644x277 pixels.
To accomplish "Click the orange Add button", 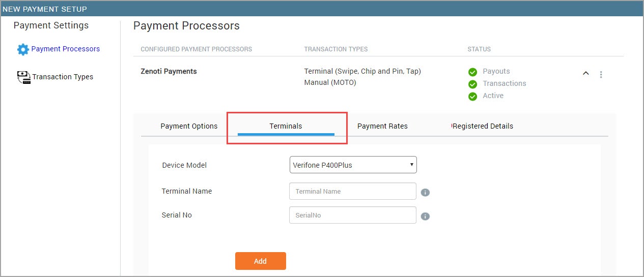I will click(x=261, y=261).
